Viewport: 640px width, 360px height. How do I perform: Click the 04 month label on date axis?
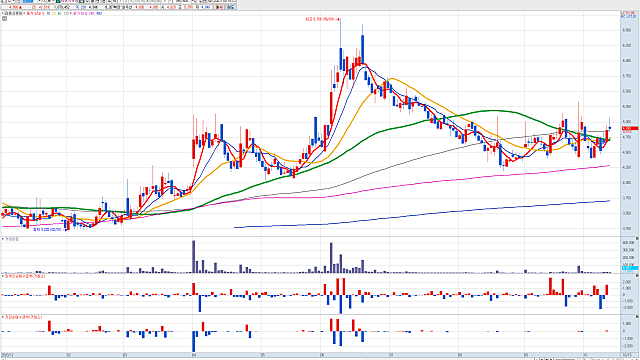point(194,355)
